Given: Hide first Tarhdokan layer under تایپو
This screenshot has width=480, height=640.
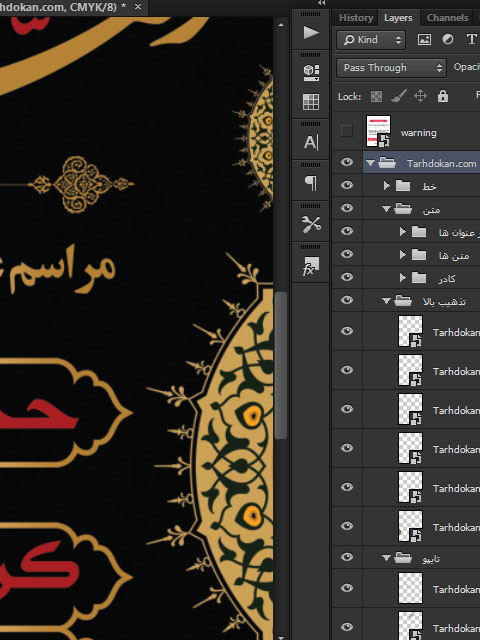Looking at the screenshot, I should [347, 588].
